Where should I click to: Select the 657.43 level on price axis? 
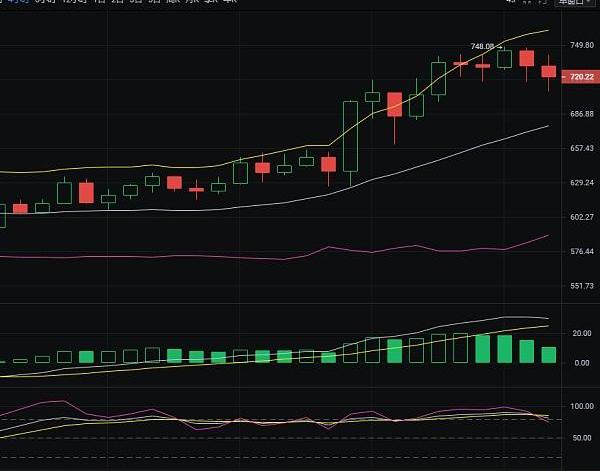click(x=582, y=149)
